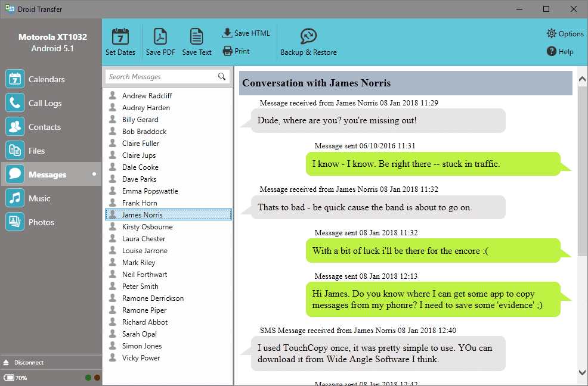Click the 'there for the encore' message
588x386 pixels.
click(433, 251)
